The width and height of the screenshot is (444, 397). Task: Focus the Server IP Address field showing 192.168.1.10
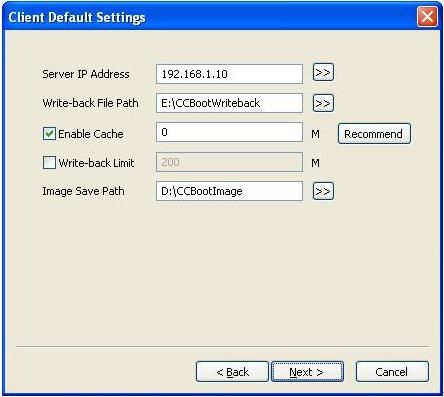tap(229, 74)
